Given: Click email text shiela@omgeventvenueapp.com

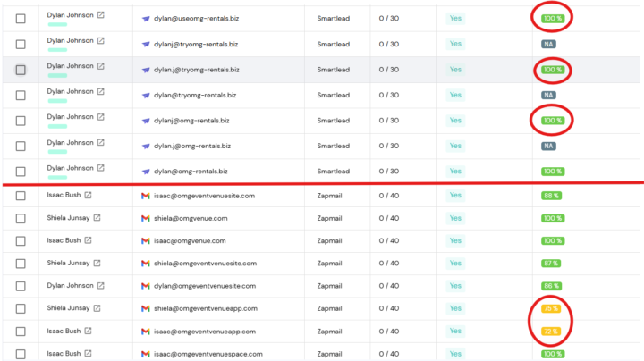Looking at the screenshot, I should pyautogui.click(x=206, y=308).
